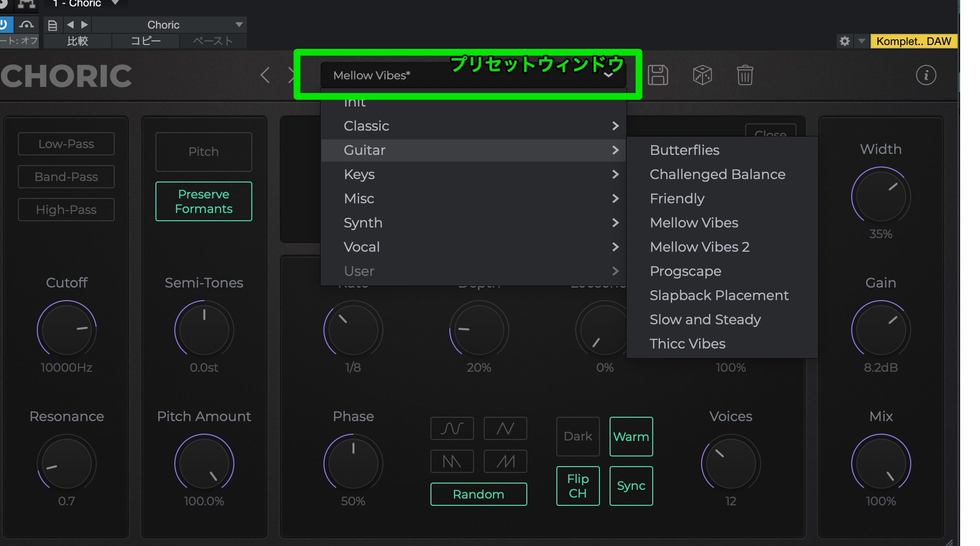Click the コピー (copy) button
This screenshot has height=546, width=980.
145,41
